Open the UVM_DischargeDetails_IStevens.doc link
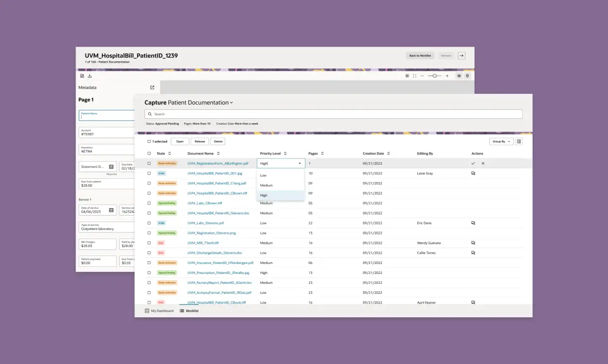The height and width of the screenshot is (364, 608). pos(215,253)
